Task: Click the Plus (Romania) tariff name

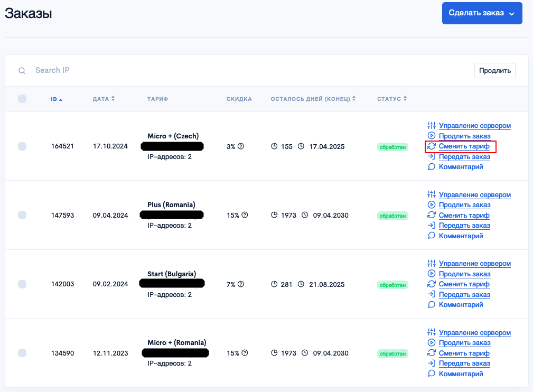Action: [171, 204]
